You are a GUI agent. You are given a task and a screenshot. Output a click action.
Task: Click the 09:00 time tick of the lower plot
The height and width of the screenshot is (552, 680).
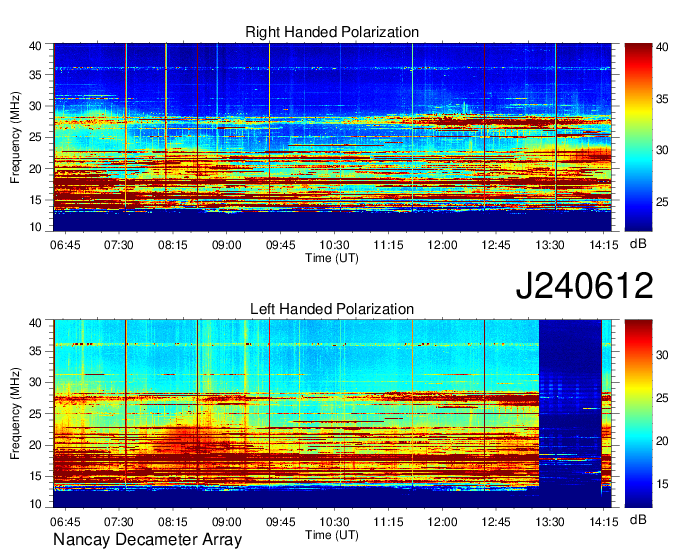(226, 522)
